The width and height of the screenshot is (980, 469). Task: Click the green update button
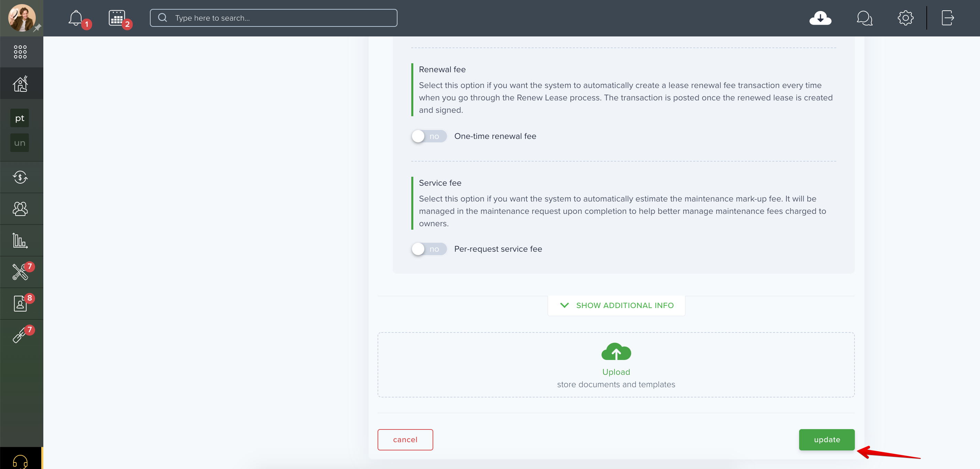pyautogui.click(x=827, y=440)
